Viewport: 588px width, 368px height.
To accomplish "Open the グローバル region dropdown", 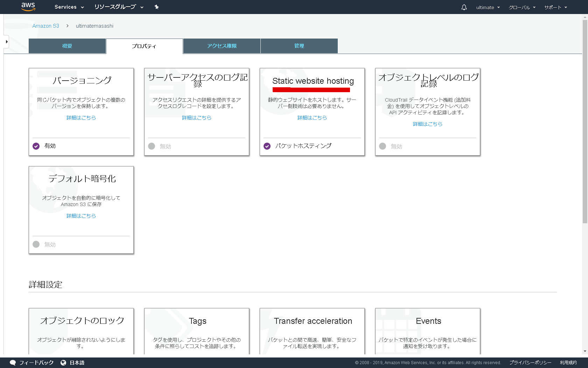I will 522,7.
